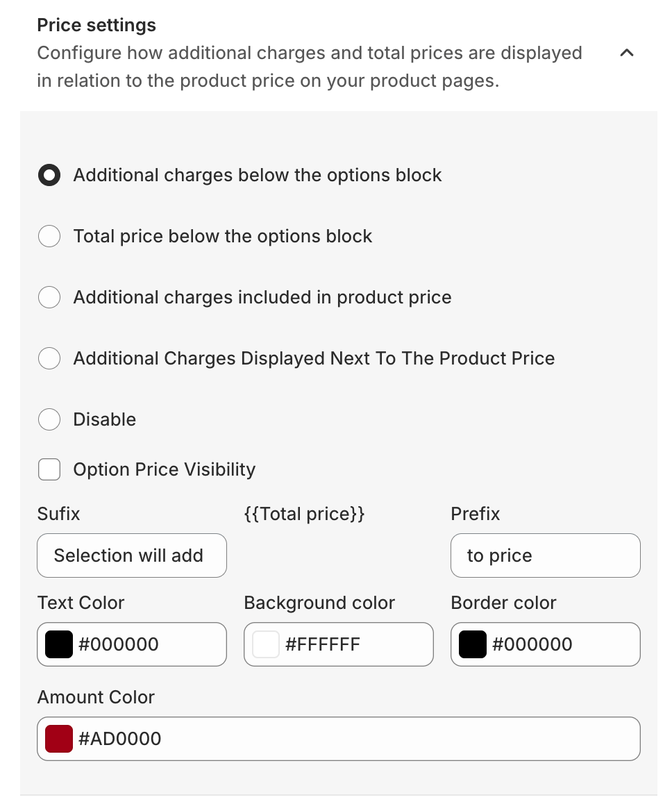672x811 pixels.
Task: Select Additional charges below the options block
Action: pos(49,176)
